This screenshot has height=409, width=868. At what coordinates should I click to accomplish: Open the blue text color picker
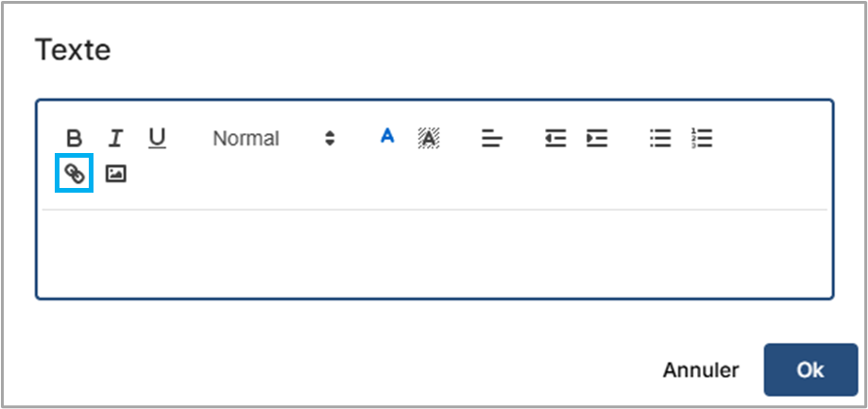click(x=386, y=137)
